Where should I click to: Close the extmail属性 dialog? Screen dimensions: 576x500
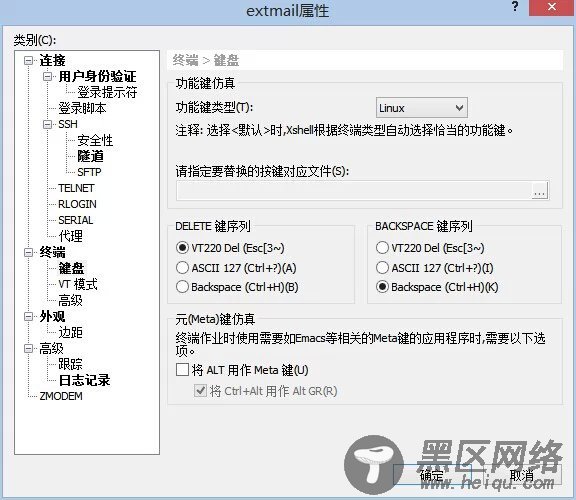(551, 7)
